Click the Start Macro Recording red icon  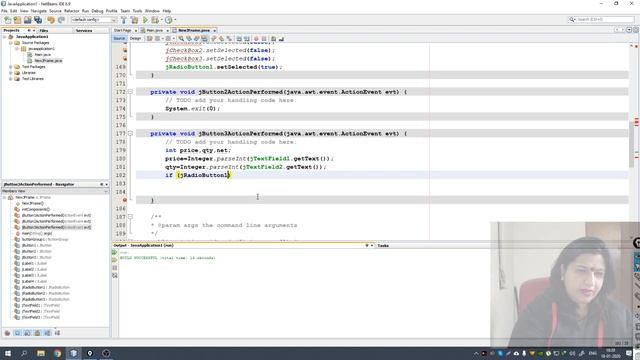click(x=256, y=38)
